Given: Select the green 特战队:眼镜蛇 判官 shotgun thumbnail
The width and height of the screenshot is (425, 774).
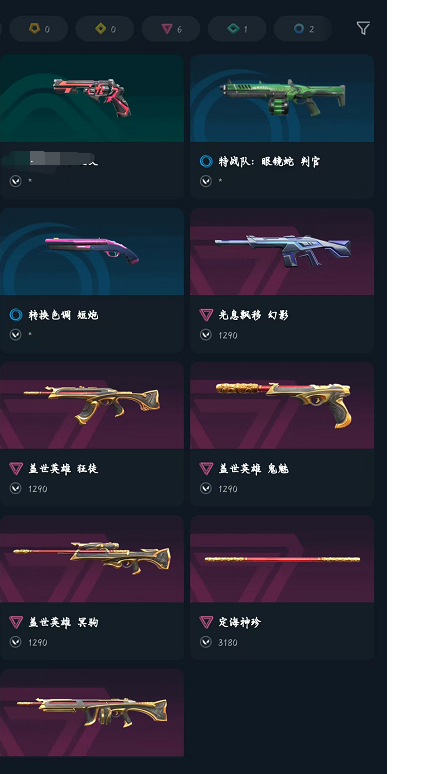Looking at the screenshot, I should pyautogui.click(x=282, y=98).
